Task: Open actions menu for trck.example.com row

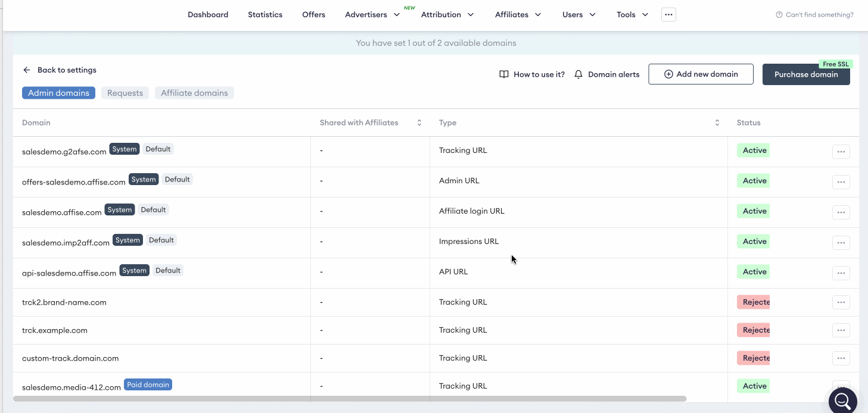Action: [x=841, y=330]
